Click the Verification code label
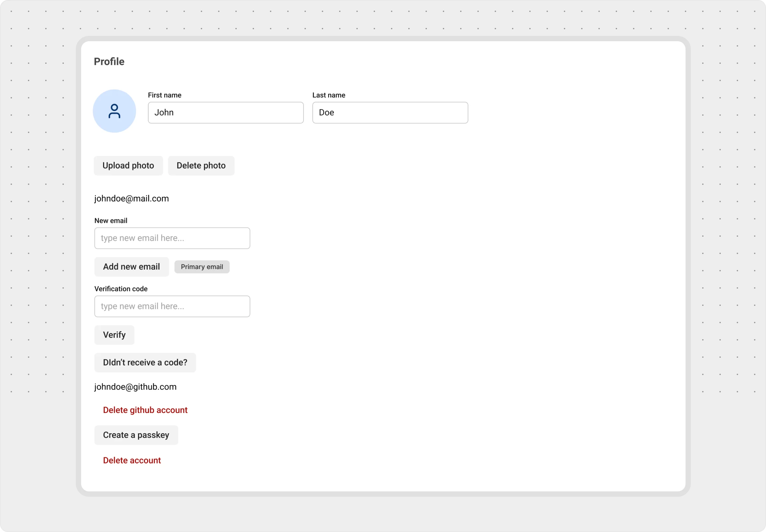The image size is (766, 532). (121, 289)
